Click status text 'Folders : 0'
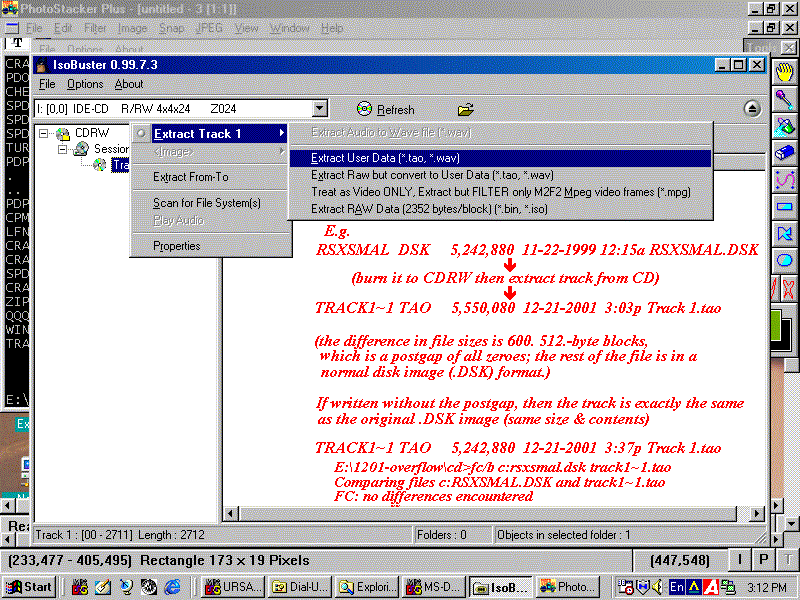The image size is (800, 600). (442, 535)
